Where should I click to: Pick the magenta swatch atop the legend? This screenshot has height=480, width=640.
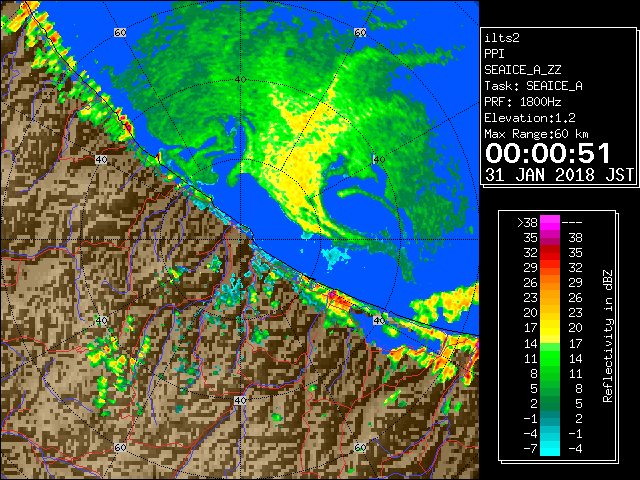coord(550,223)
